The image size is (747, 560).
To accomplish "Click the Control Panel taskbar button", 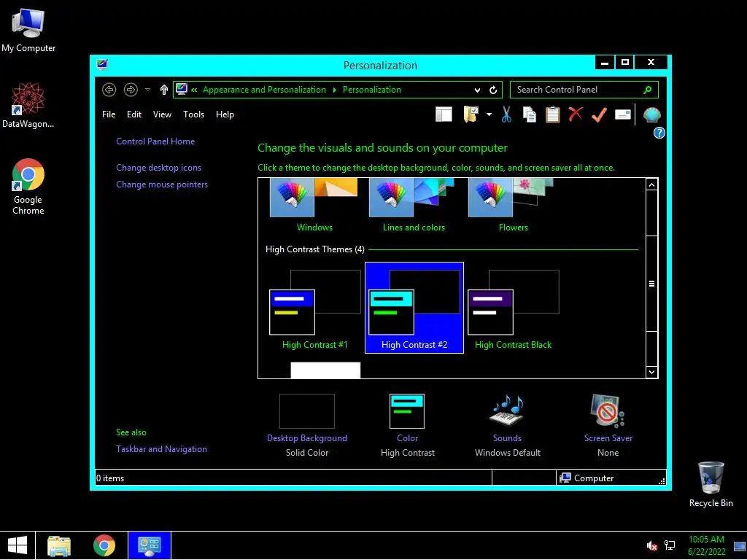I will (149, 545).
